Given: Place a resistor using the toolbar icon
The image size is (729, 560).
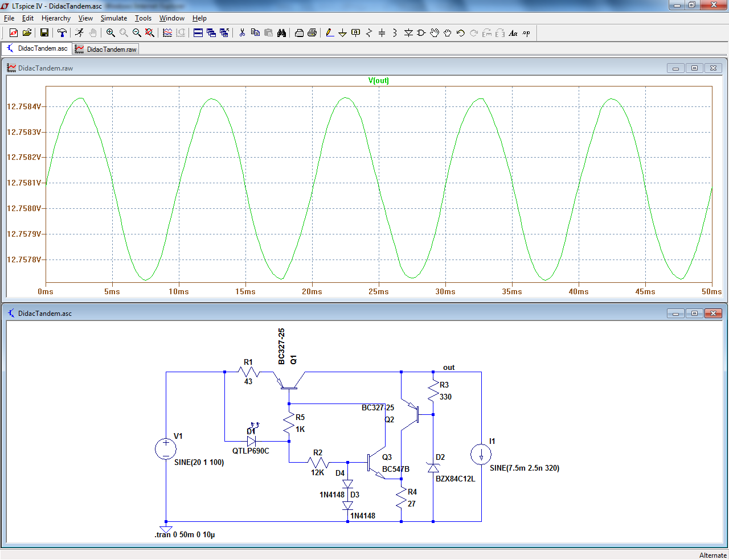Looking at the screenshot, I should pos(369,33).
